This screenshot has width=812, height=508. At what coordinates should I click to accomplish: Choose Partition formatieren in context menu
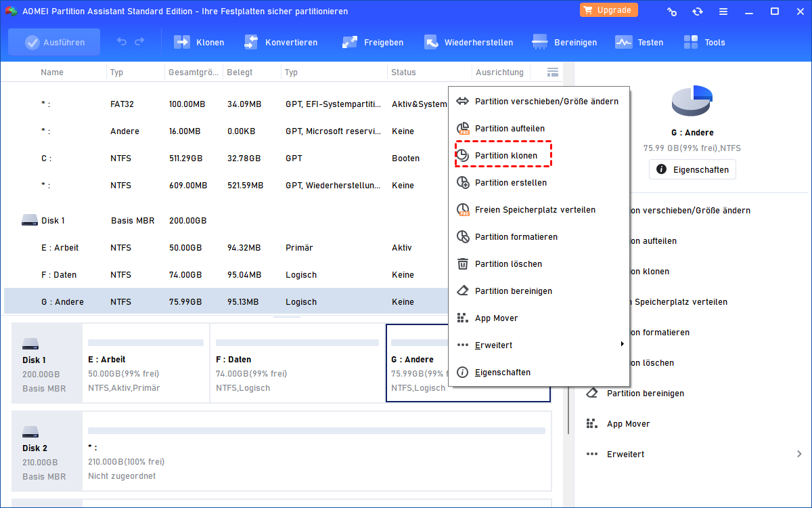point(539,237)
